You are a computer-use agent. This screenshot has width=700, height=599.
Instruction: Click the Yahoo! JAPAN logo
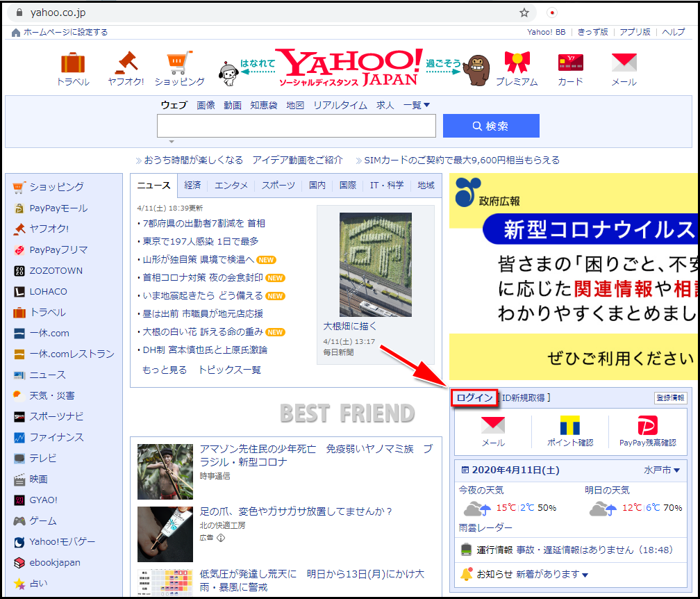(x=349, y=67)
